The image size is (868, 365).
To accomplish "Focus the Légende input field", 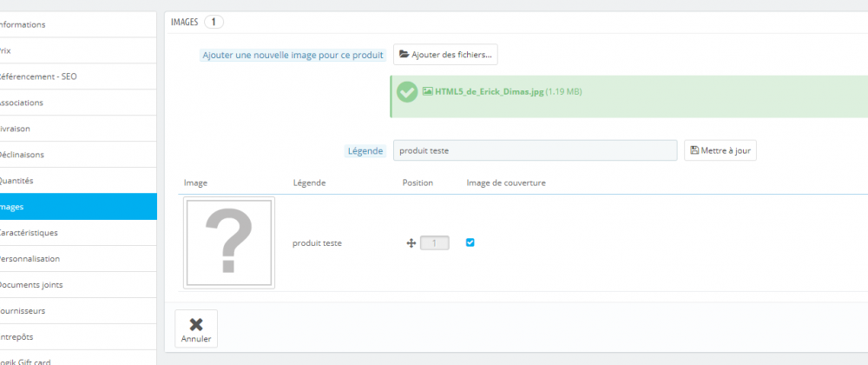I will 536,150.
